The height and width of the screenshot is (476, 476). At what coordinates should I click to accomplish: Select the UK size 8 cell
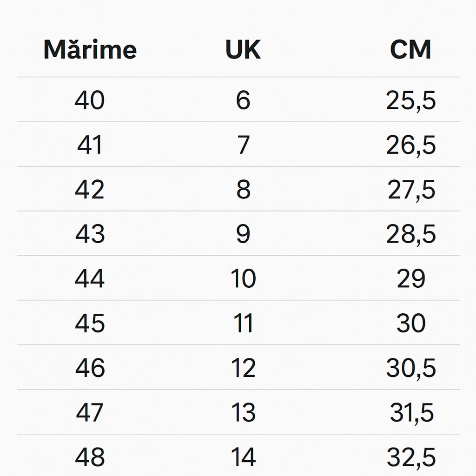(243, 190)
